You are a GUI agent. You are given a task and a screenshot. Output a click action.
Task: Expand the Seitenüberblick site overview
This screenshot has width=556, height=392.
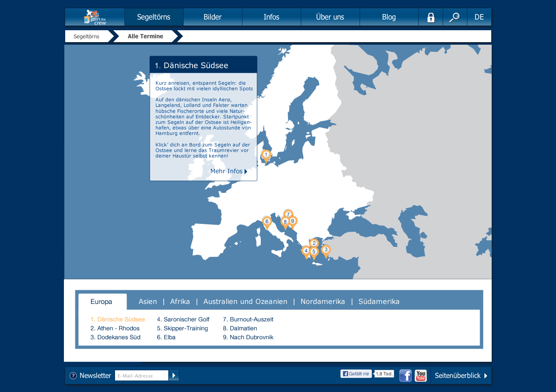coord(461,375)
